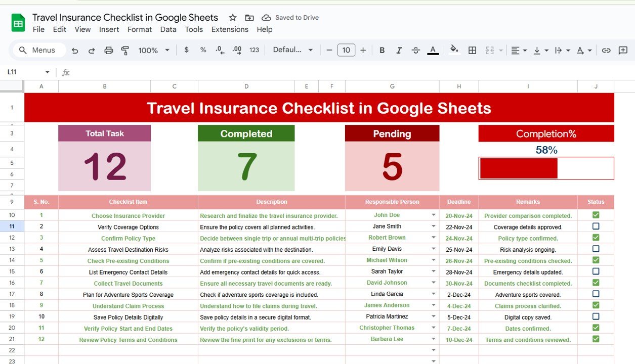Toggle bold formatting
Image resolution: width=635 pixels, height=364 pixels.
(382, 50)
